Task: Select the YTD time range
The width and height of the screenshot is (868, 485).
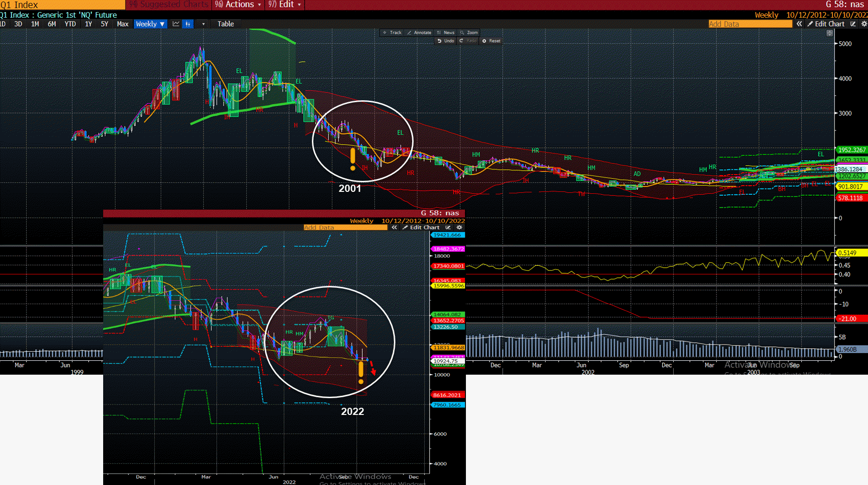Action: tap(70, 24)
